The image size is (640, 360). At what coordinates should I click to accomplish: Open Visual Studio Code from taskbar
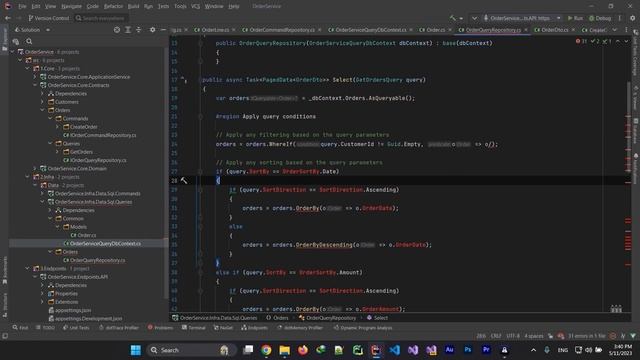[394, 350]
